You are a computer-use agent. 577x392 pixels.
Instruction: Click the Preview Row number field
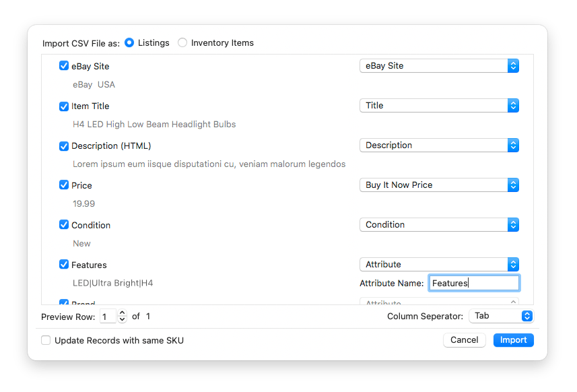(108, 317)
